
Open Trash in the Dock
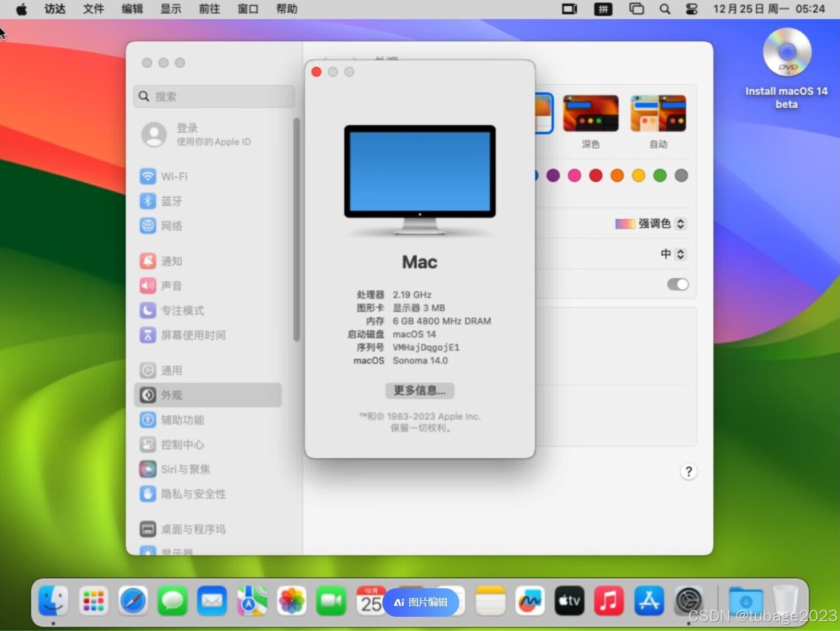click(x=786, y=601)
